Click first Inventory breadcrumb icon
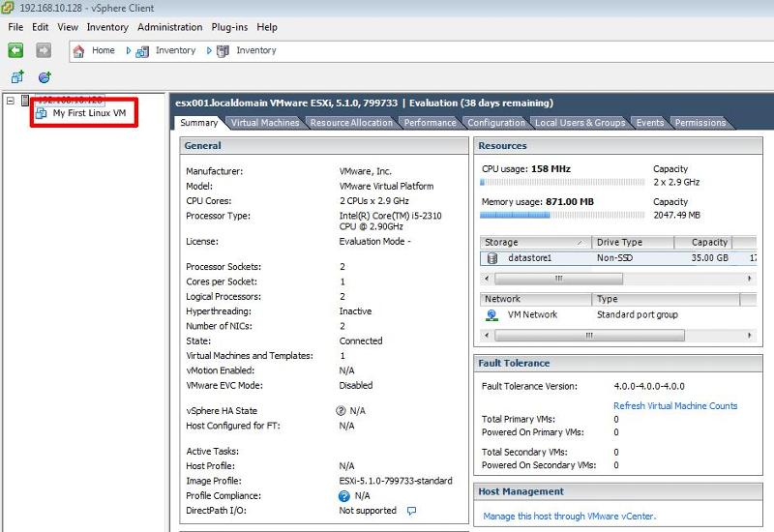 [x=142, y=51]
